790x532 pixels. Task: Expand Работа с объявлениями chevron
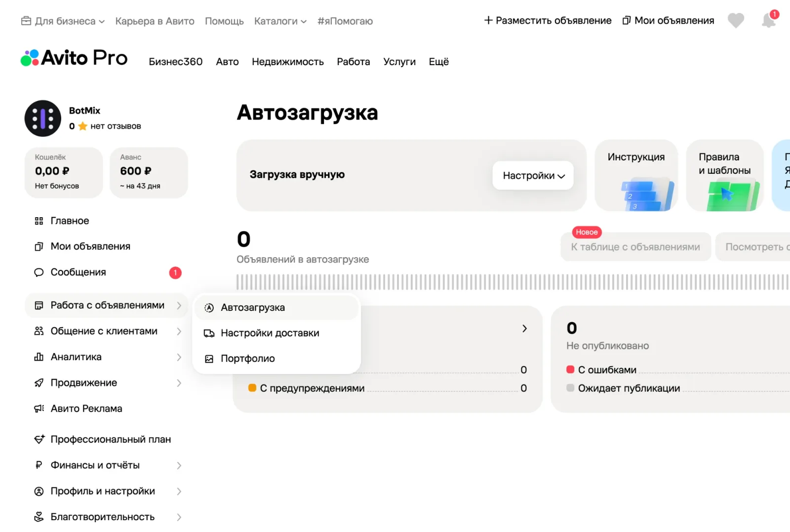(x=179, y=305)
